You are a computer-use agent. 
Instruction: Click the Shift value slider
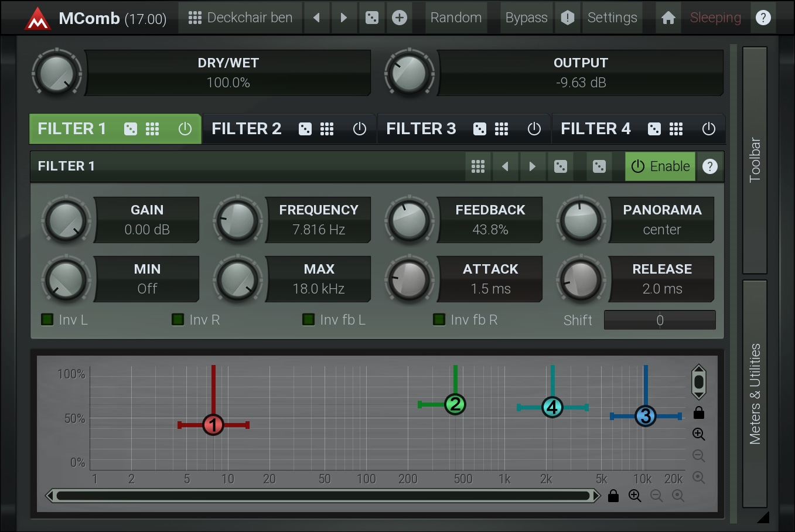660,320
